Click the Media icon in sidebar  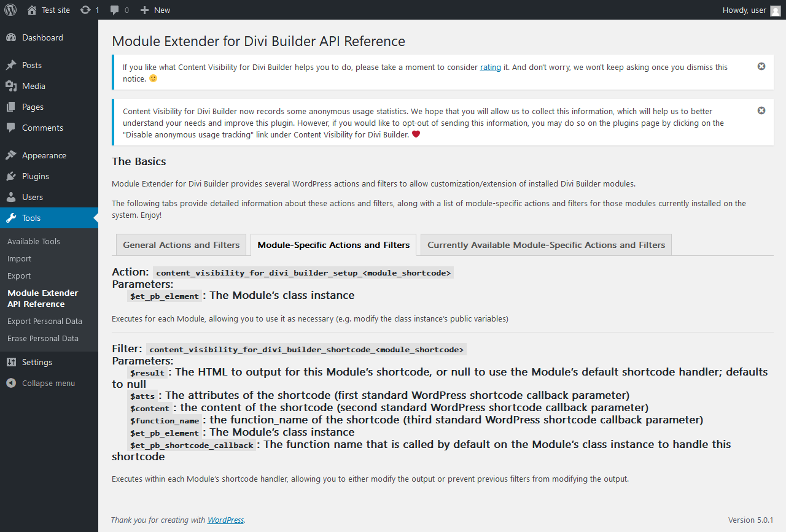point(11,86)
